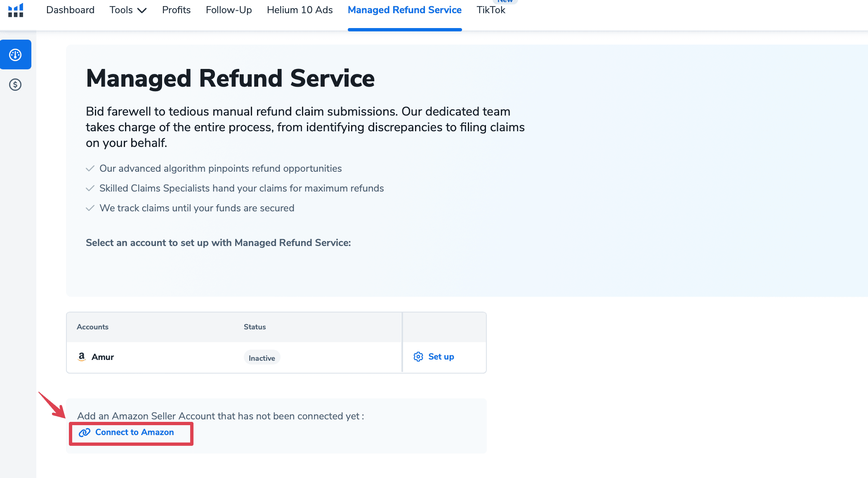
Task: Click 'Add an Amazon Seller Account' text
Action: pos(221,416)
